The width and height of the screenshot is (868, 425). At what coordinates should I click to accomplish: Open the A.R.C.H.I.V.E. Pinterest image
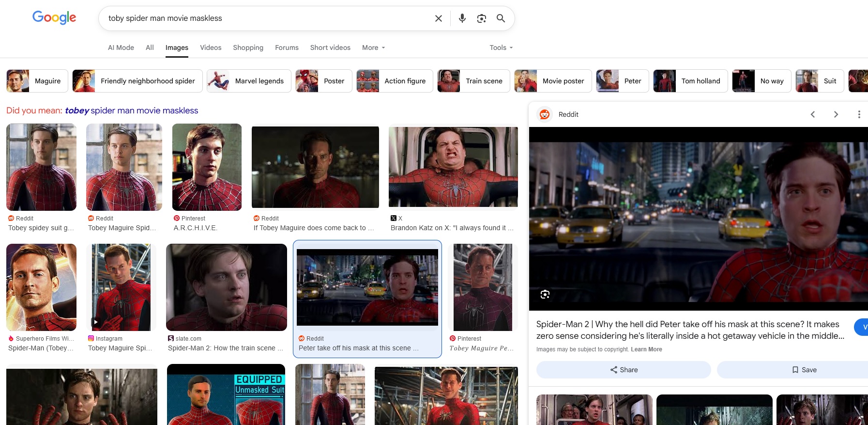coord(207,167)
